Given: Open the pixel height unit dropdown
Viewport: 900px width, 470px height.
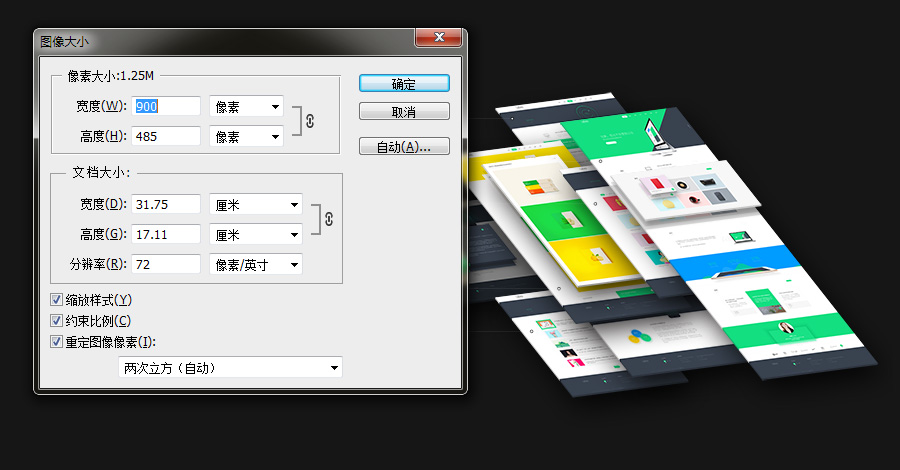Looking at the screenshot, I should [246, 136].
